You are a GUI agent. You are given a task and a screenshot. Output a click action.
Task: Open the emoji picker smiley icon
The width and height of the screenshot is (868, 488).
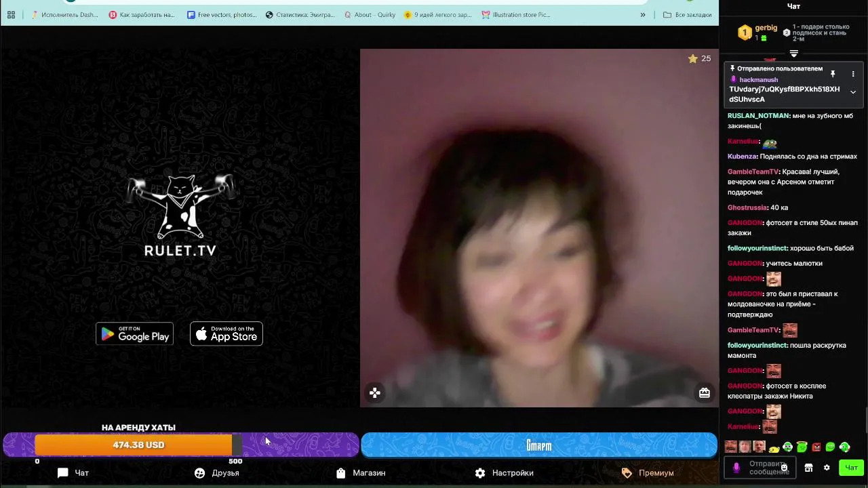click(785, 468)
